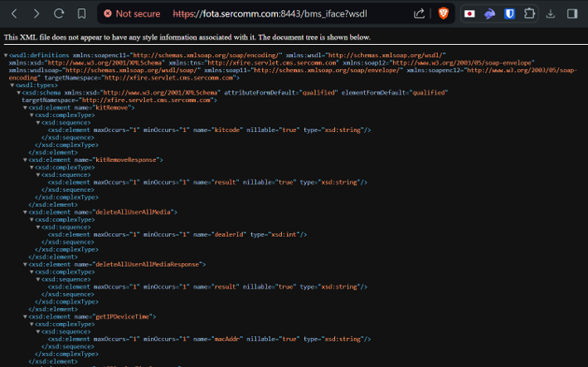Open the downloads panel
The image size is (588, 367).
pos(551,14)
